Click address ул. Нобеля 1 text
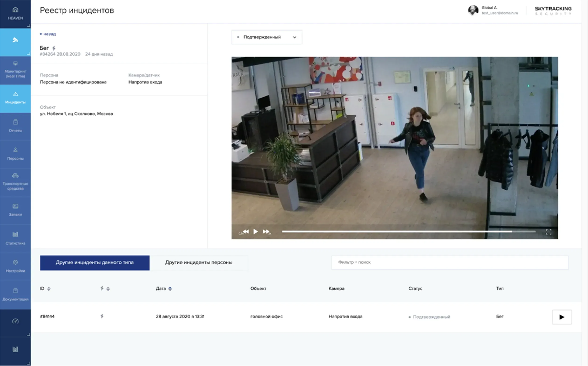588x366 pixels. (76, 114)
